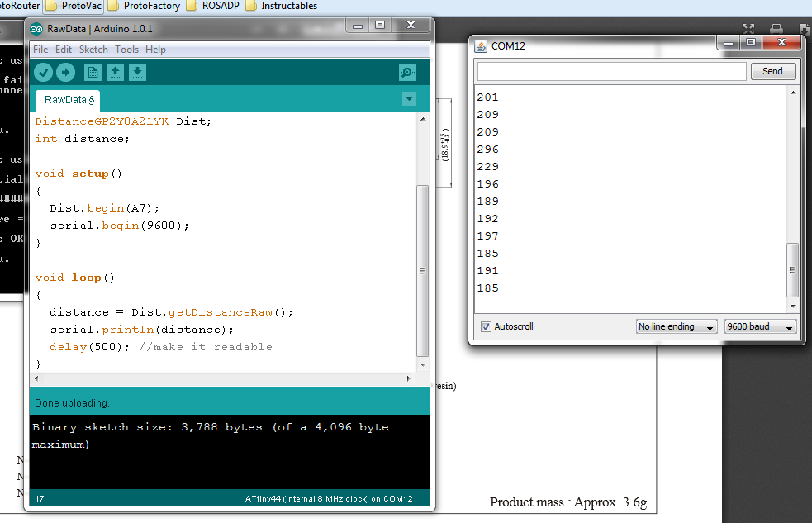Click the serial.println(distance) line
Image resolution: width=812 pixels, height=523 pixels.
coord(142,330)
